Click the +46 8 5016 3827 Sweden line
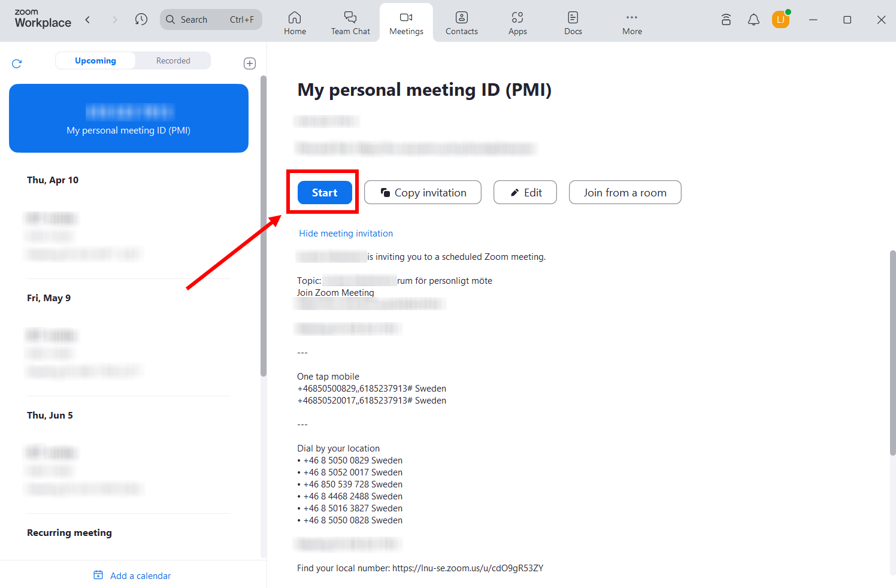This screenshot has height=588, width=896. coord(350,508)
